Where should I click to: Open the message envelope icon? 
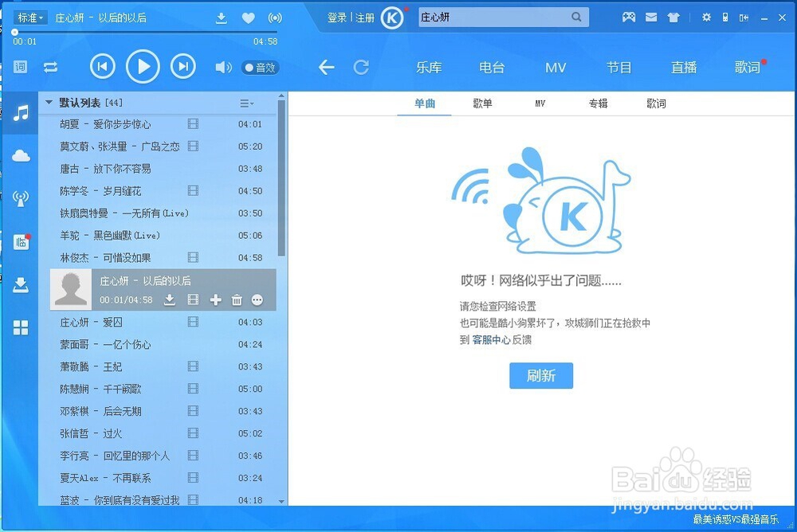pyautogui.click(x=651, y=18)
